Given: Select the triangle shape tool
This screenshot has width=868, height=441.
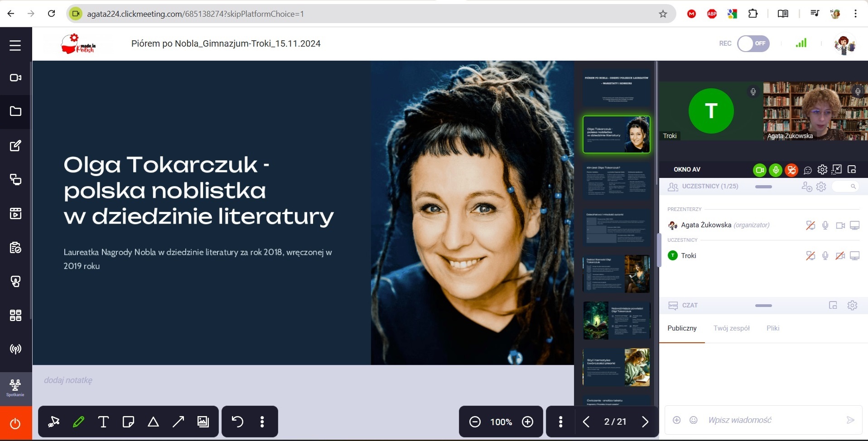Looking at the screenshot, I should pos(153,422).
